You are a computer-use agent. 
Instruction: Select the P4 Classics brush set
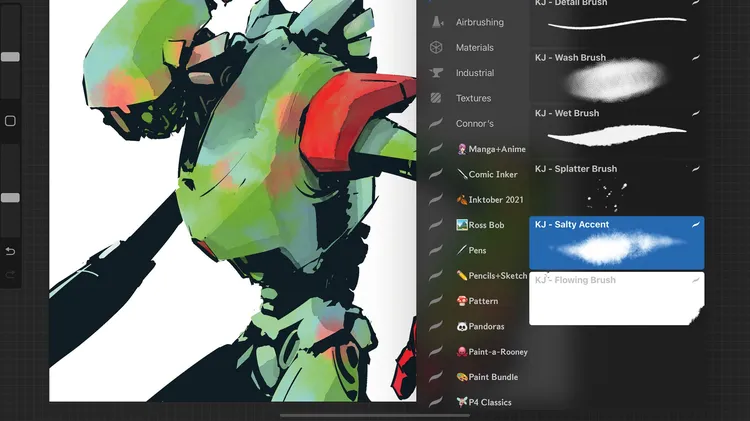click(484, 402)
